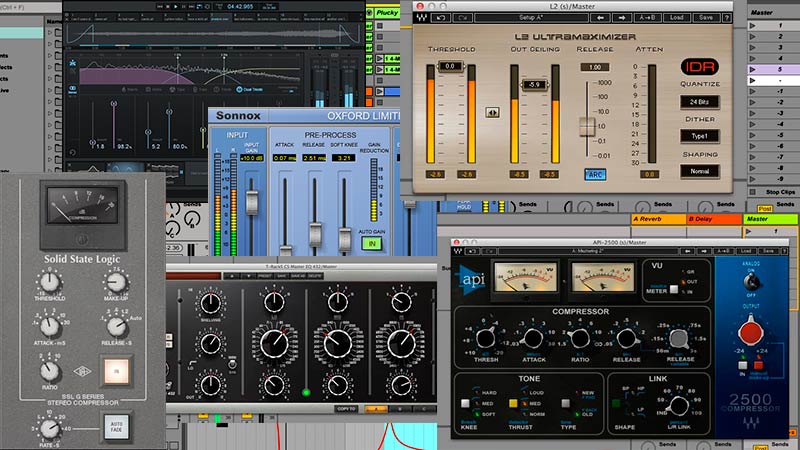Screen dimensions: 800x450
Task: Go to previous preset in L2 toolbar
Action: 601,18
